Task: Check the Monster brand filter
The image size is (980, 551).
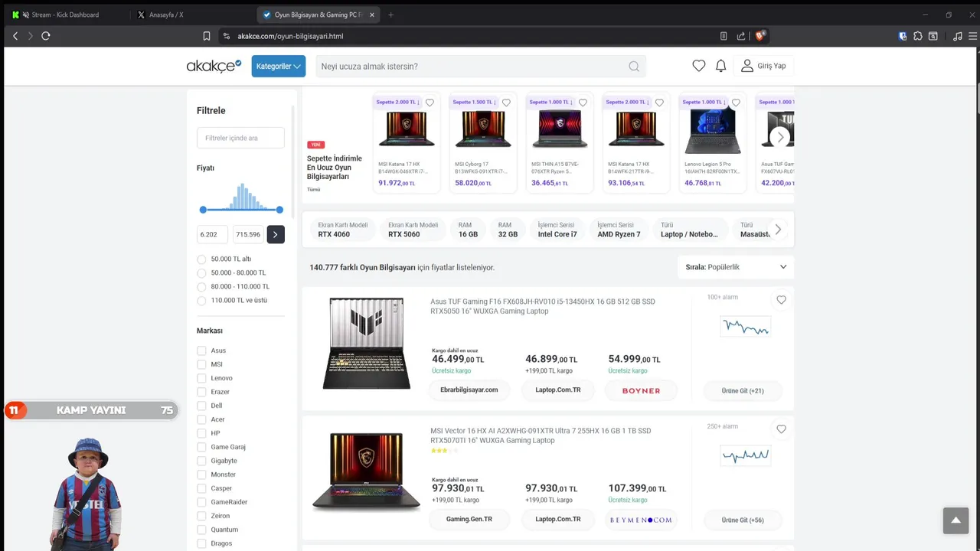Action: 201,474
